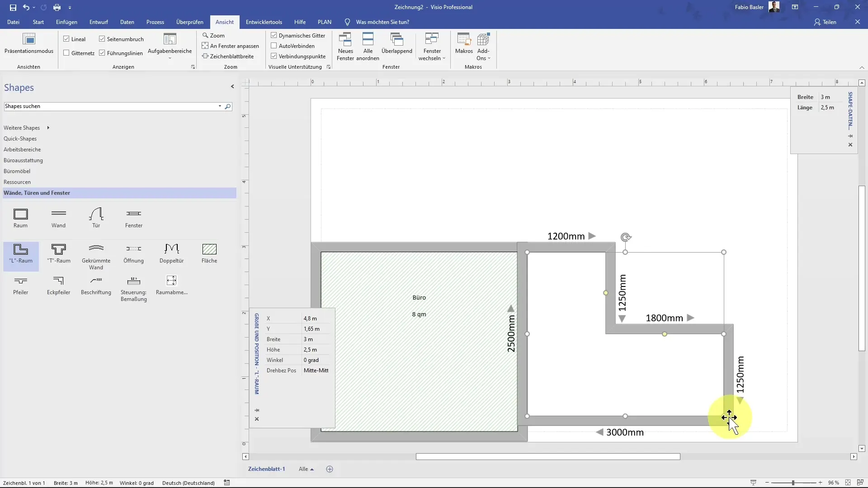Open a Neues Fenster
The image size is (868, 488).
pyautogui.click(x=345, y=47)
